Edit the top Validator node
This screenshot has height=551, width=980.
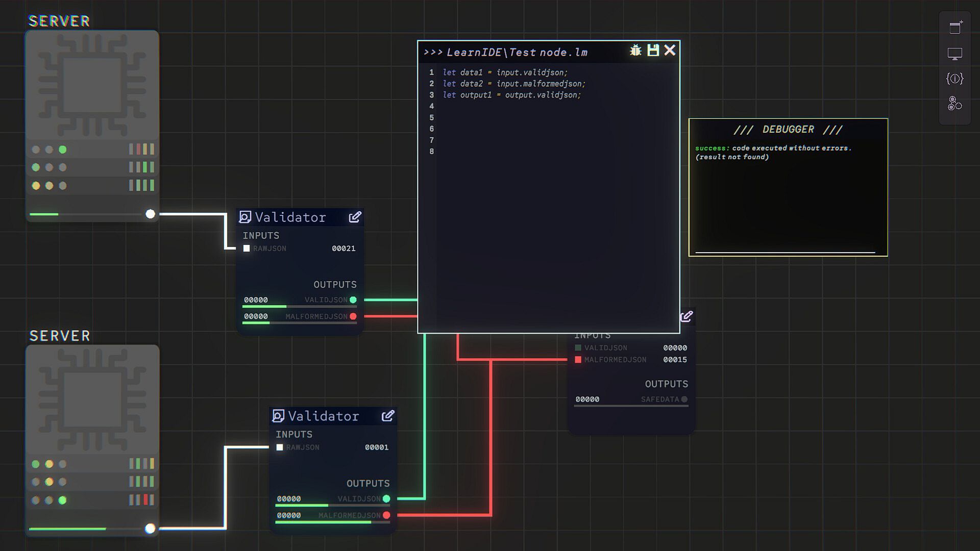(355, 217)
